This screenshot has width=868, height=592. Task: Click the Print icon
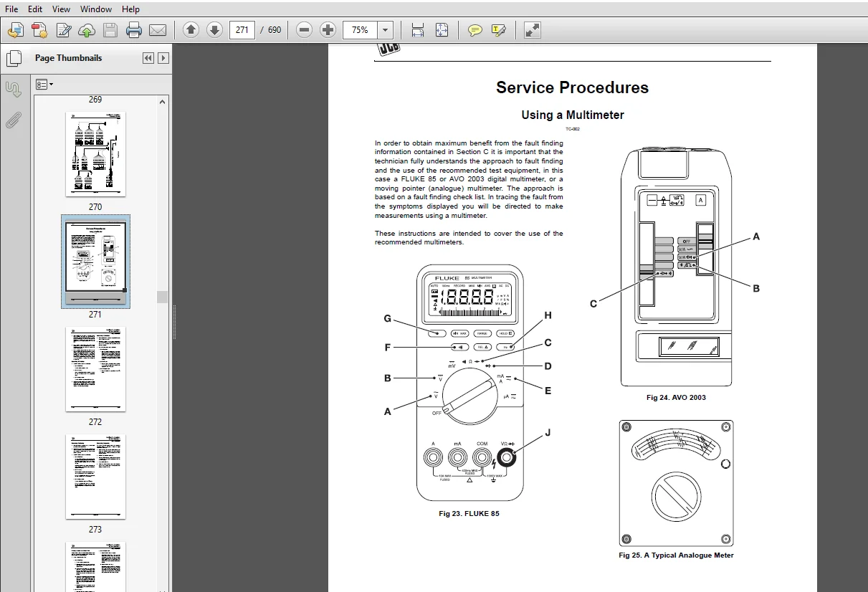point(134,30)
